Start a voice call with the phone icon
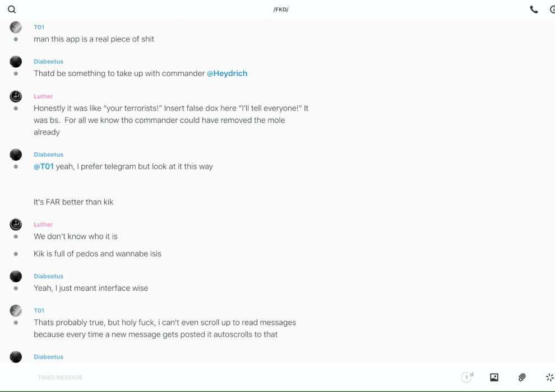555x392 pixels. tap(534, 10)
